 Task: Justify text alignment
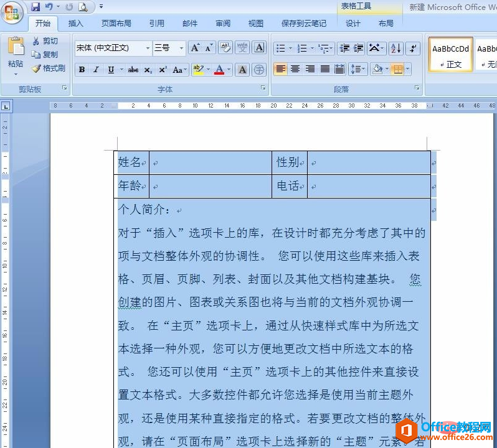[x=325, y=69]
